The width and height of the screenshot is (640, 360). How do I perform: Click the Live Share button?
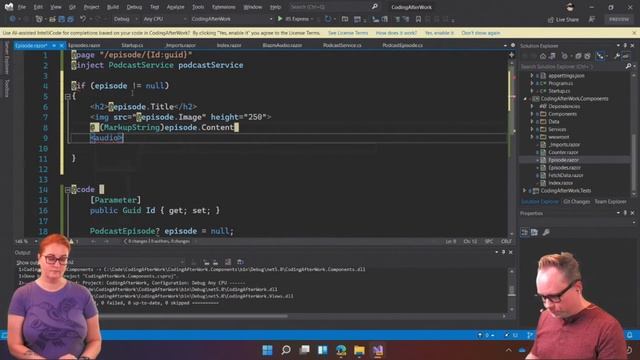pyautogui.click(x=563, y=20)
